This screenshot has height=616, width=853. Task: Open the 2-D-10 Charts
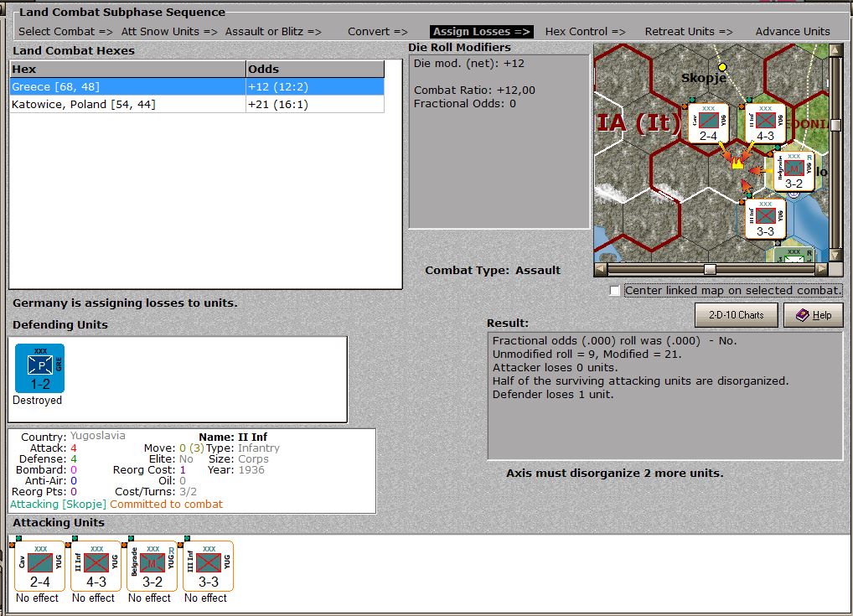click(736, 315)
